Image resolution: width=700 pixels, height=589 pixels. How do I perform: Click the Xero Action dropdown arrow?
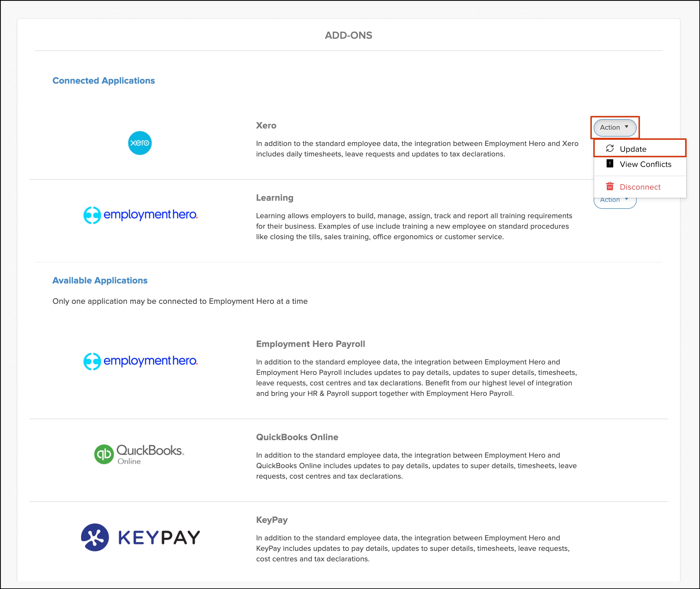(x=627, y=127)
